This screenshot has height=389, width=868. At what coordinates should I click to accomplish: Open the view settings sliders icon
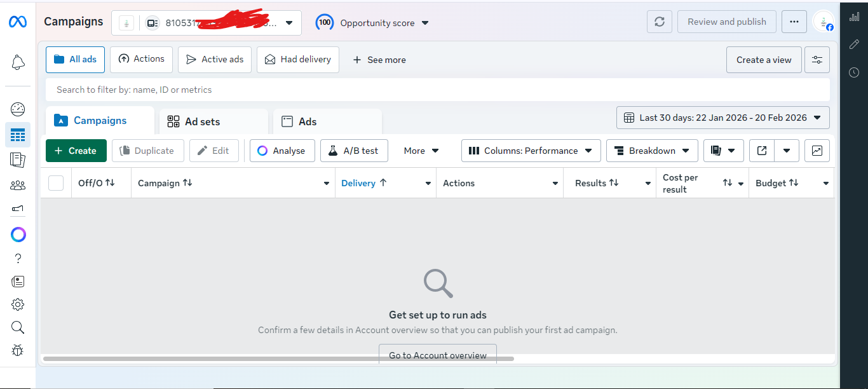coord(817,60)
